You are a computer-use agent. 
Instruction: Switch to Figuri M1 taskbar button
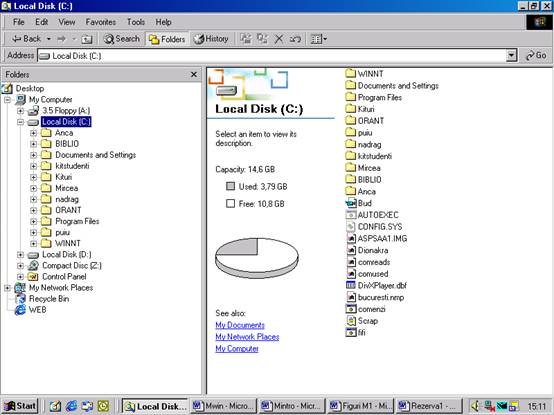tap(361, 406)
